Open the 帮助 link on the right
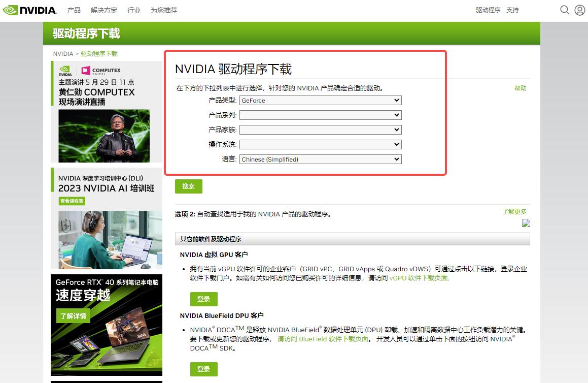The height and width of the screenshot is (383, 588). pos(521,87)
